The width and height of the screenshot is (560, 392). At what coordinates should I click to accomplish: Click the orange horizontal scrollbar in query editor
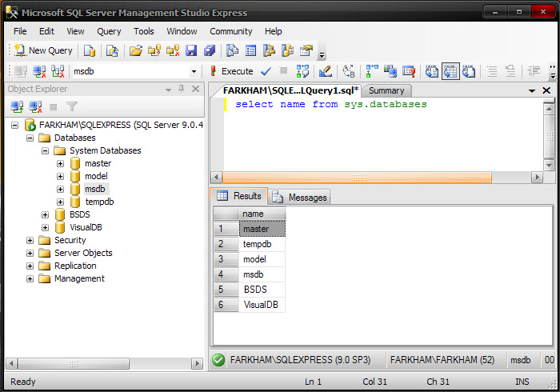point(357,178)
